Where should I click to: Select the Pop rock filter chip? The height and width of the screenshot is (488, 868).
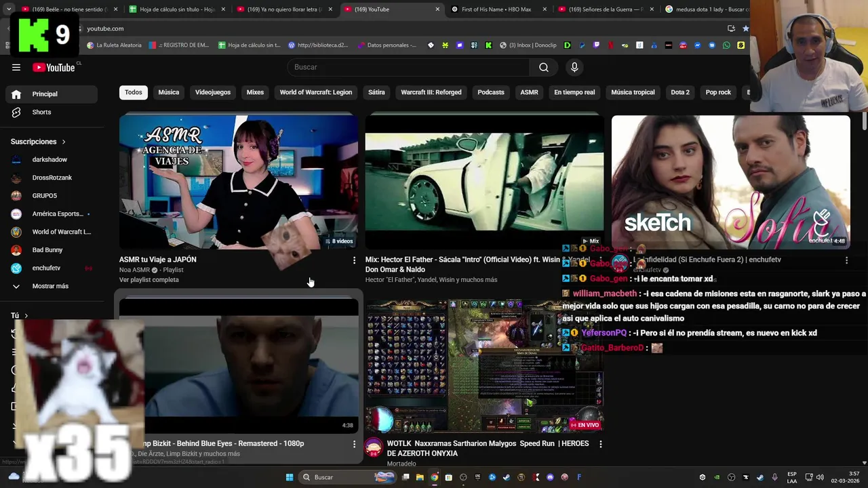pos(718,92)
